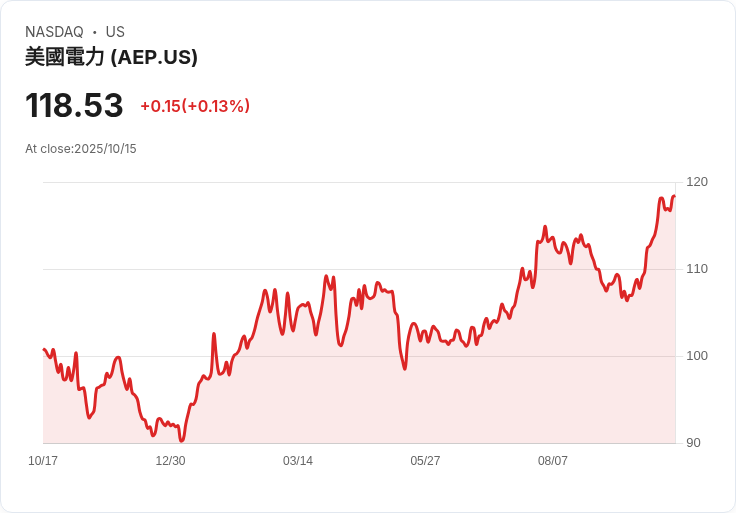Image resolution: width=736 pixels, height=513 pixels.
Task: Click the 10/17 date axis label
Action: (x=43, y=461)
